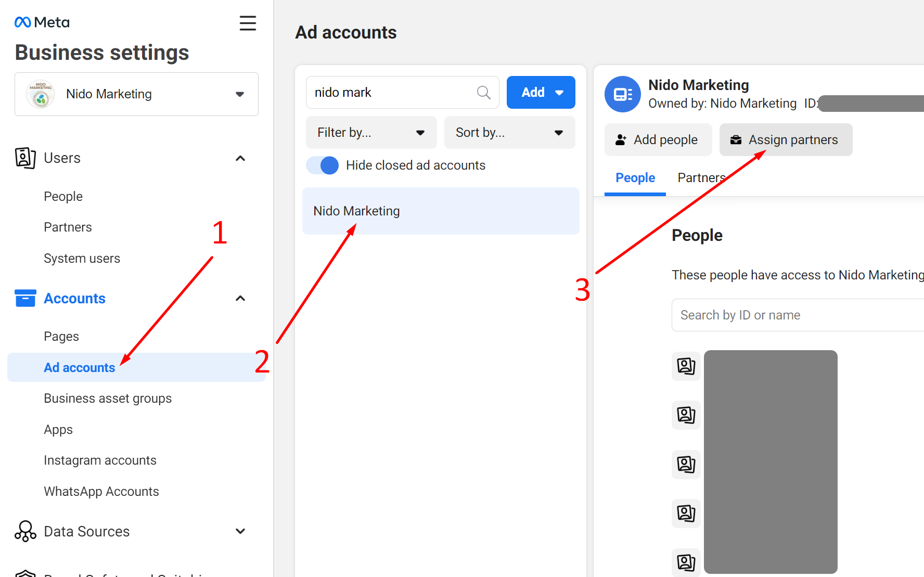Open Business asset groups

(x=108, y=399)
